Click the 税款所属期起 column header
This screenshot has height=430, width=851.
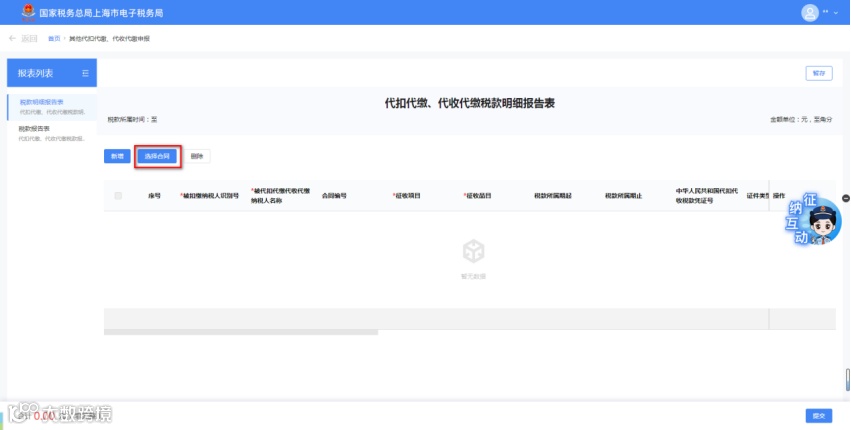(552, 195)
